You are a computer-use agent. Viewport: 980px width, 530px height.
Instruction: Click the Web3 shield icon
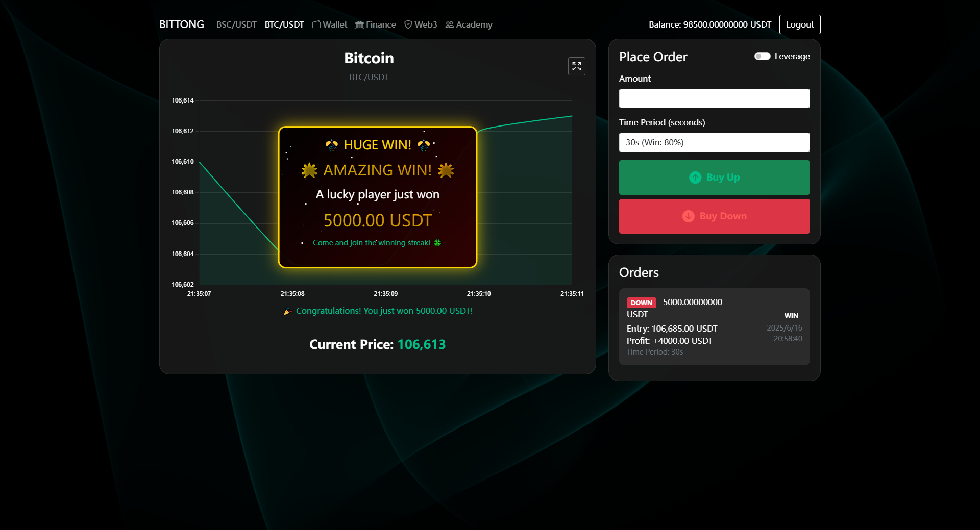click(408, 24)
